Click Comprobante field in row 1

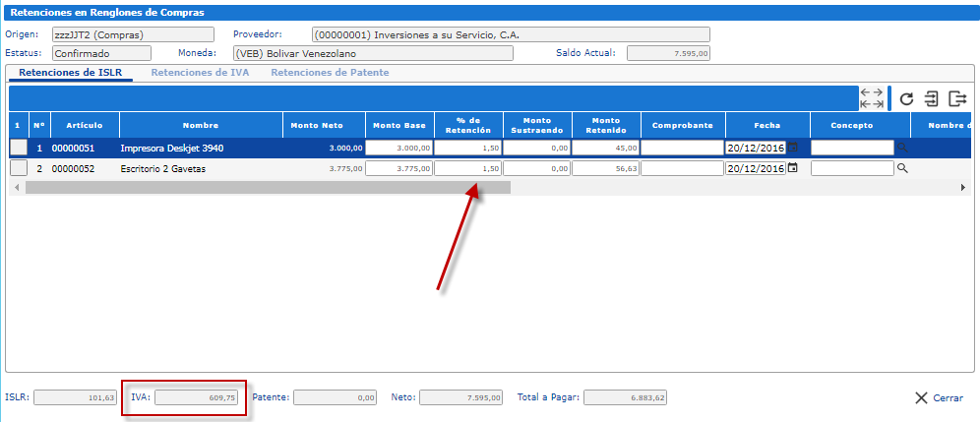coord(682,148)
